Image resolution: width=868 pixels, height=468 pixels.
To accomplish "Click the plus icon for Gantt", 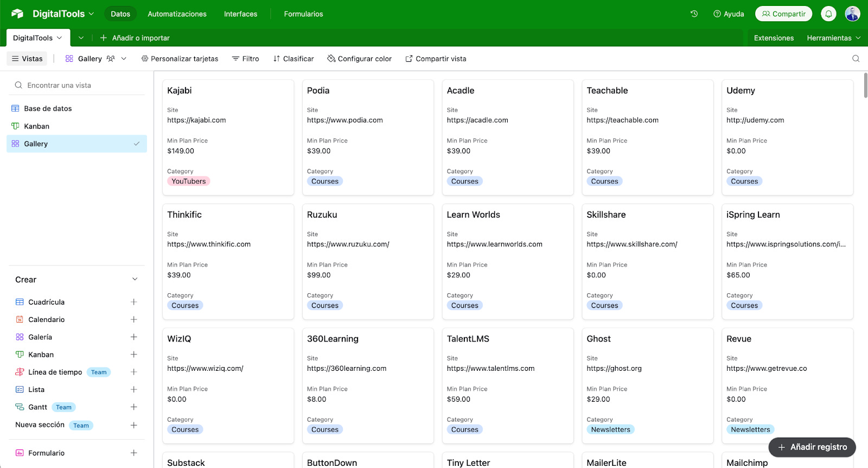I will 133,407.
